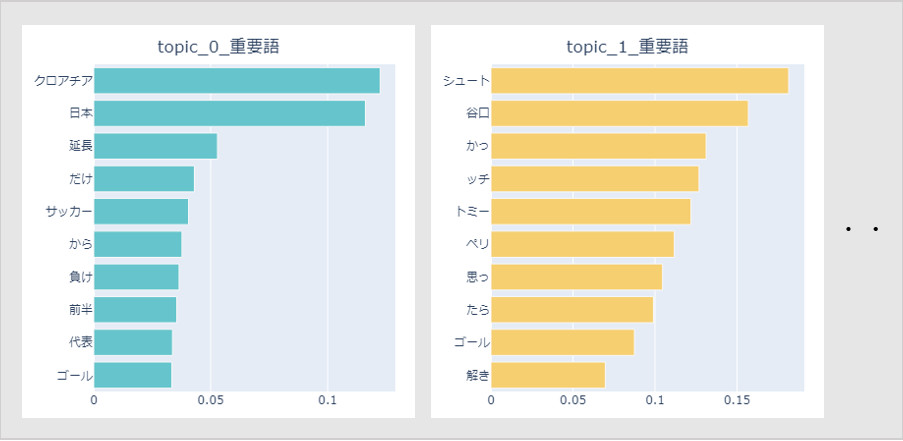Select the 日本 bar in topic_0
Screen dimensions: 903x441
tap(230, 113)
